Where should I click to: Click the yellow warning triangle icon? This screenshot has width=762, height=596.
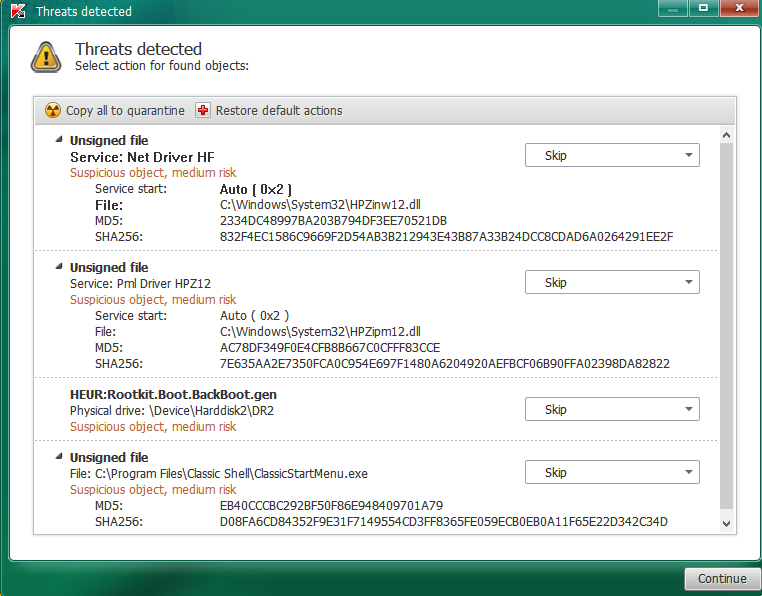46,56
